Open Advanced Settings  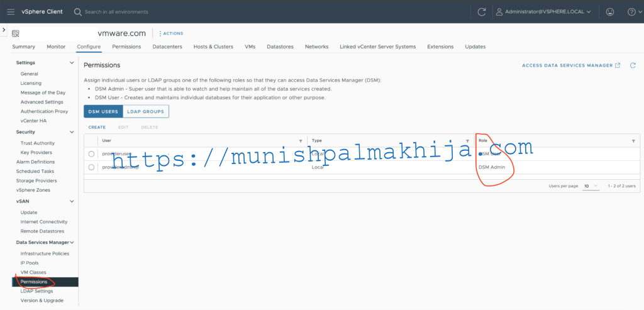[x=42, y=102]
